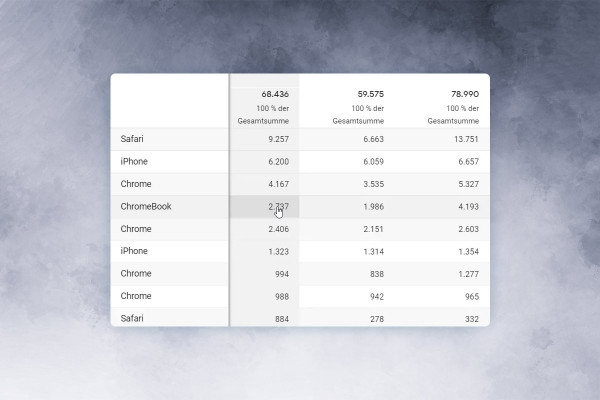The image size is (600, 400).
Task: Click the cell showing 1.314
Action: [x=373, y=252]
